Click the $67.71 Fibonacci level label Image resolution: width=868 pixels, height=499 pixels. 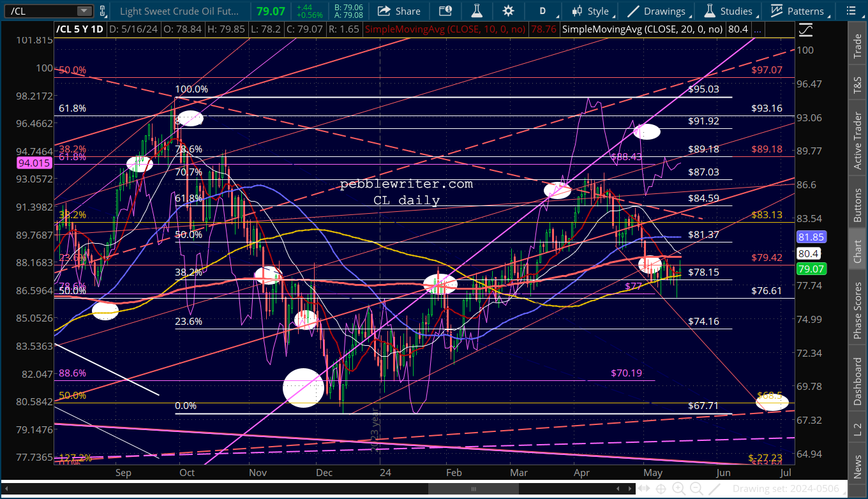tap(704, 406)
